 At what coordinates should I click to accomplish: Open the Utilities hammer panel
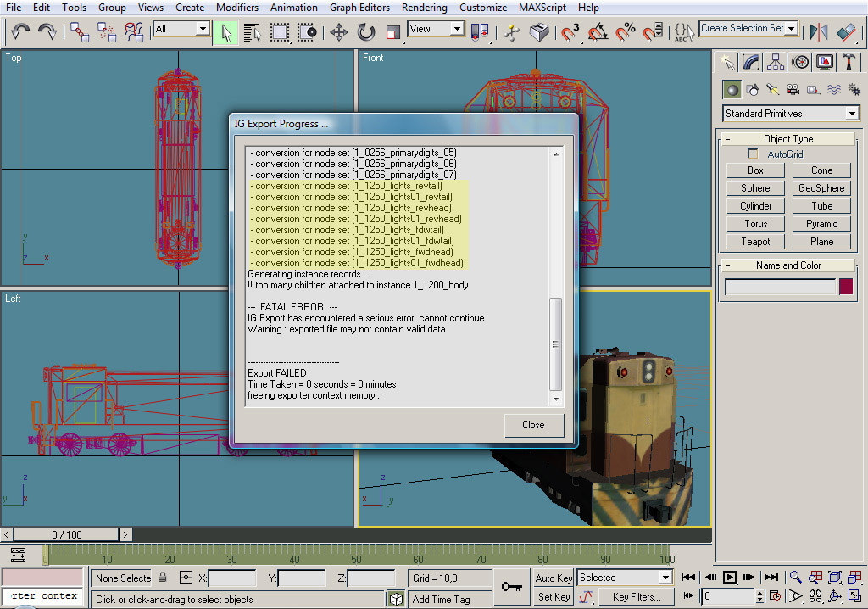pos(849,62)
